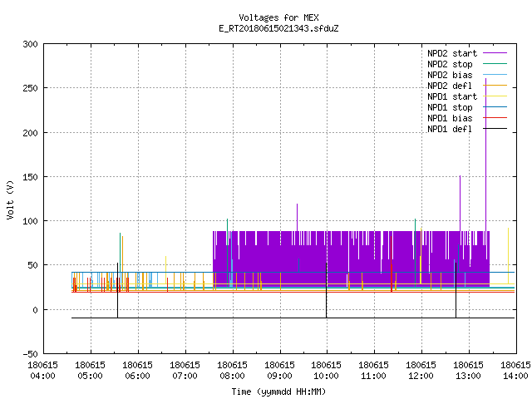The width and height of the screenshot is (532, 399).
Task: Click the x-axis tick 180615 09:00
Action: tap(279, 371)
